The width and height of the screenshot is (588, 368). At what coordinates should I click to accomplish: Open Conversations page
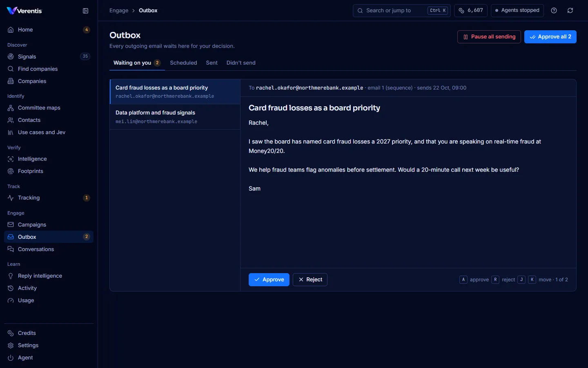[x=49, y=249]
